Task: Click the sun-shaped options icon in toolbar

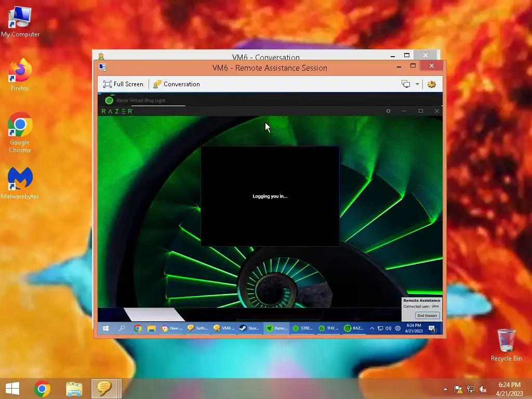Action: coord(432,84)
